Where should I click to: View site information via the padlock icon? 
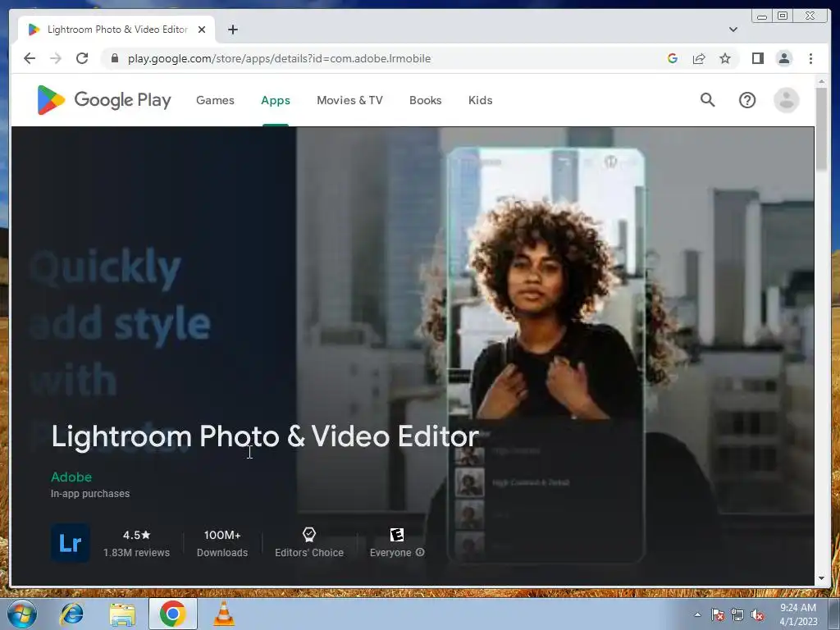coord(114,58)
